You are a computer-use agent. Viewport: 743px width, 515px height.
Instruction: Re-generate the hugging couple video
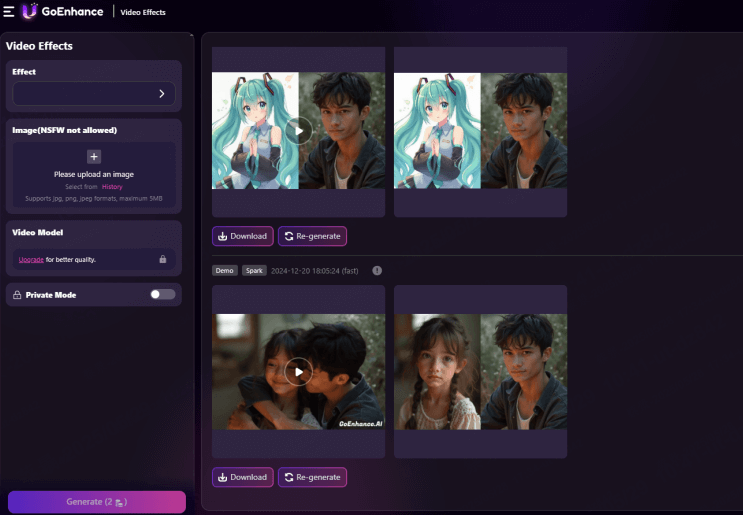tap(312, 477)
